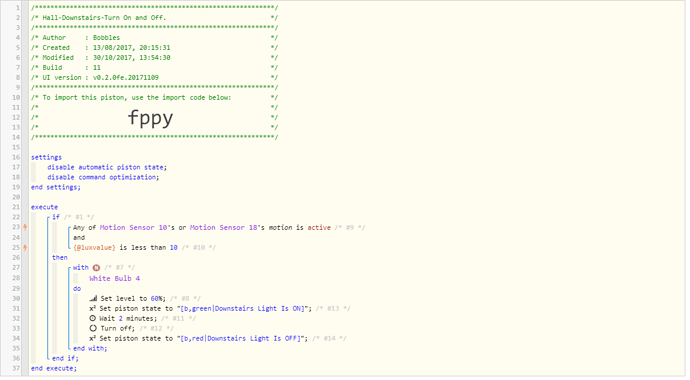690x380 pixels.
Task: Click the 'end if;' line
Action: coord(65,358)
